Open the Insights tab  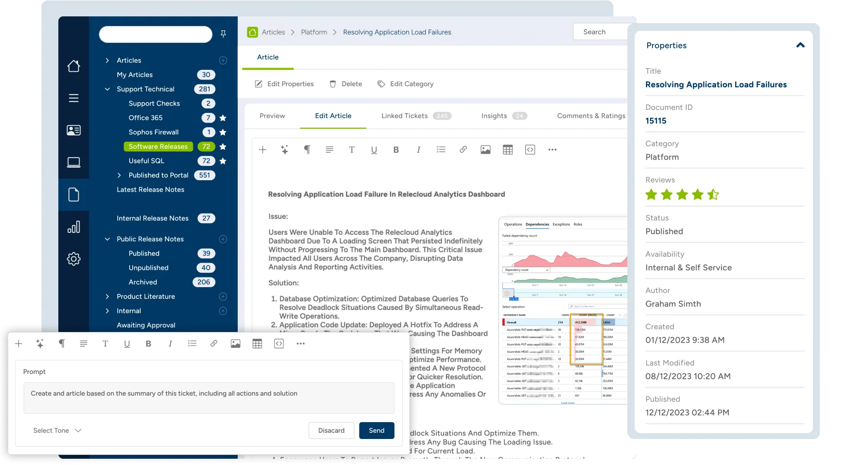pos(504,116)
